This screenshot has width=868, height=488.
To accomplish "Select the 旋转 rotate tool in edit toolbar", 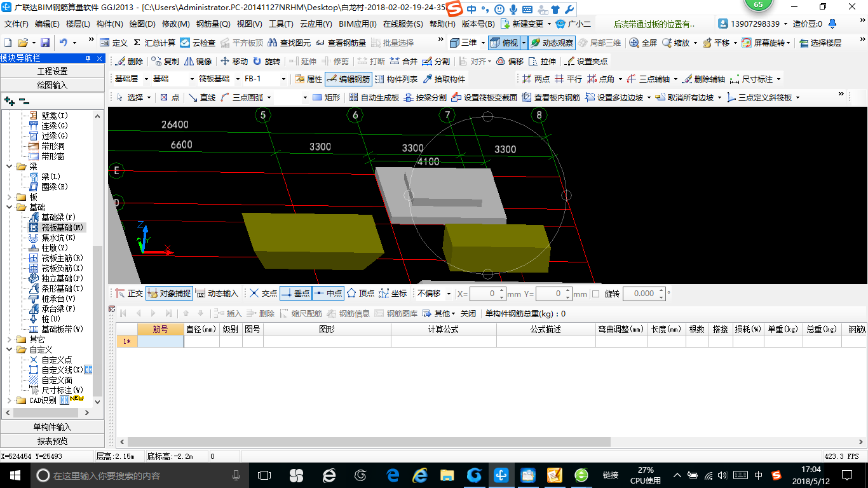I will tap(266, 61).
